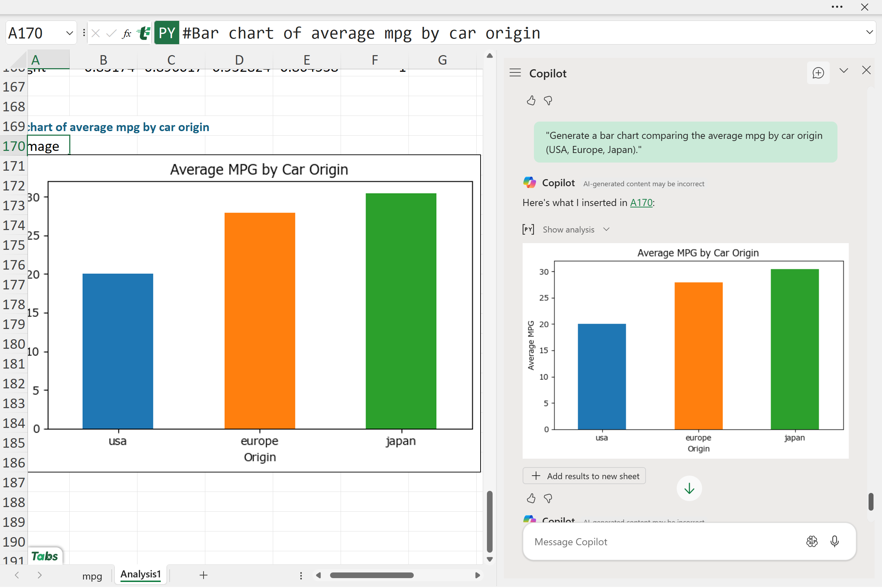Thumbs up the bar chart response
The image size is (882, 588).
pyautogui.click(x=531, y=498)
